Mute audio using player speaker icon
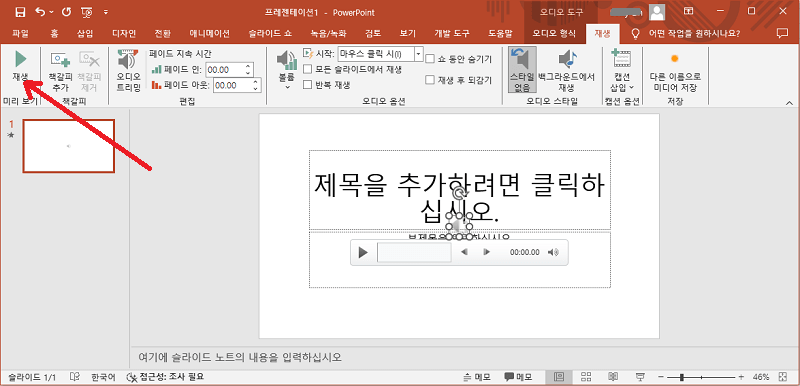Screen dimensions: 800x386 point(553,252)
